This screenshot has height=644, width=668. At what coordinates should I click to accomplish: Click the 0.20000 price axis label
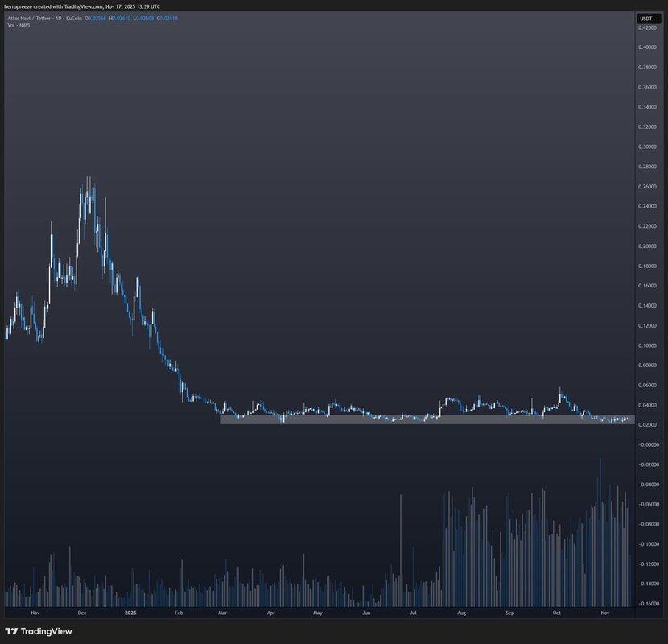(648, 246)
